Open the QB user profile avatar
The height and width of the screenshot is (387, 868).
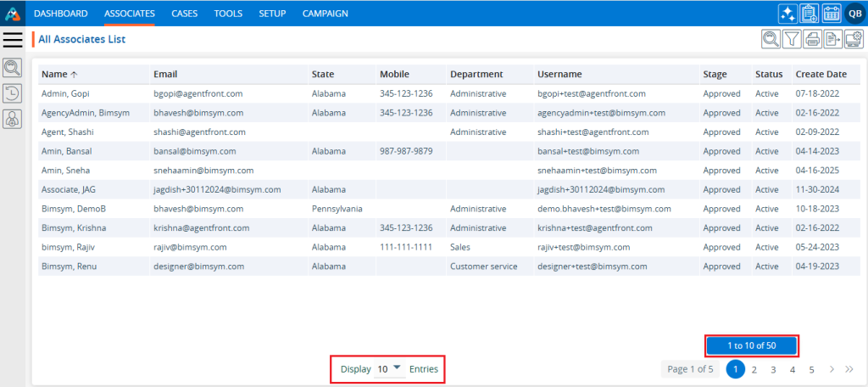click(854, 13)
